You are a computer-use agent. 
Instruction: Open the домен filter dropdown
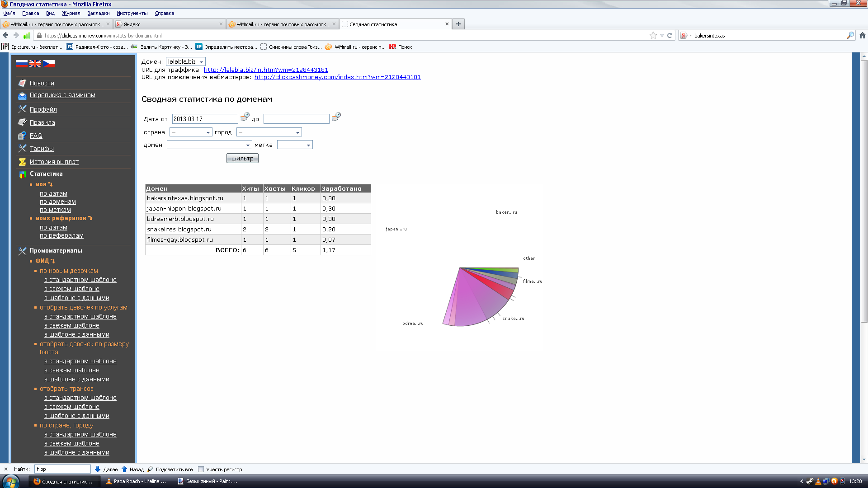209,145
